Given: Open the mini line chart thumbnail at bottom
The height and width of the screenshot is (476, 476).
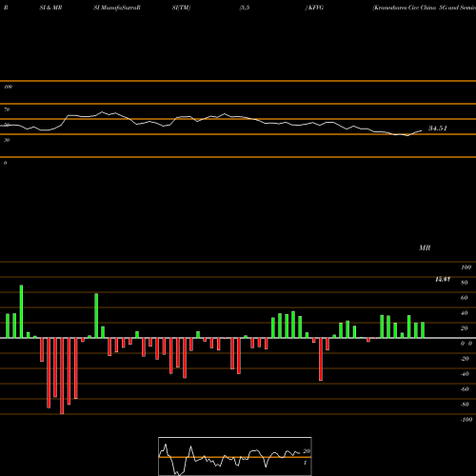Looking at the screenshot, I should pyautogui.click(x=235, y=456).
